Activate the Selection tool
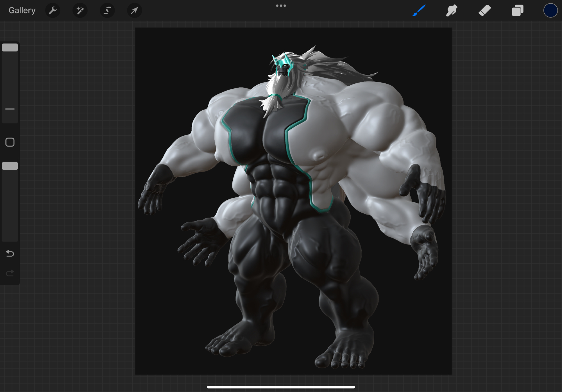This screenshot has width=562, height=392. [x=107, y=10]
